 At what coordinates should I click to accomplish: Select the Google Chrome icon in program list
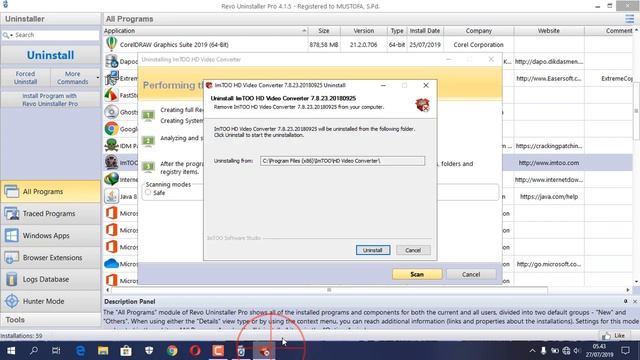coord(111,129)
